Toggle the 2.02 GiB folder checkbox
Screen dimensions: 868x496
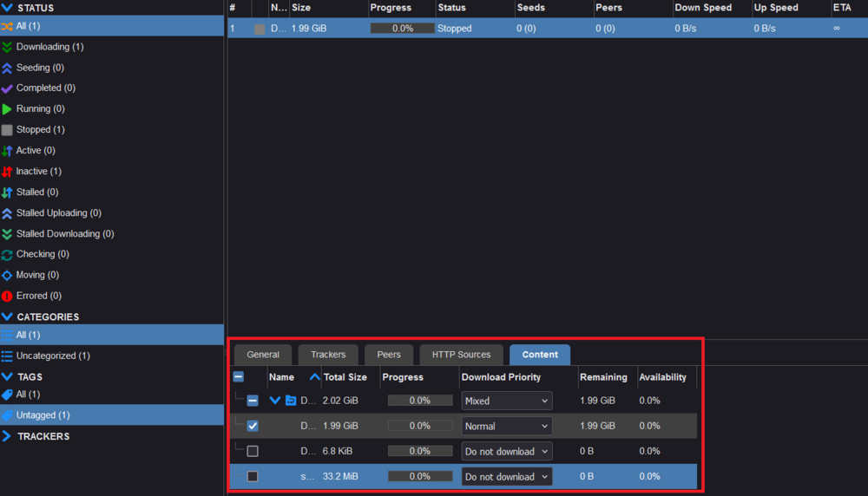pos(253,401)
